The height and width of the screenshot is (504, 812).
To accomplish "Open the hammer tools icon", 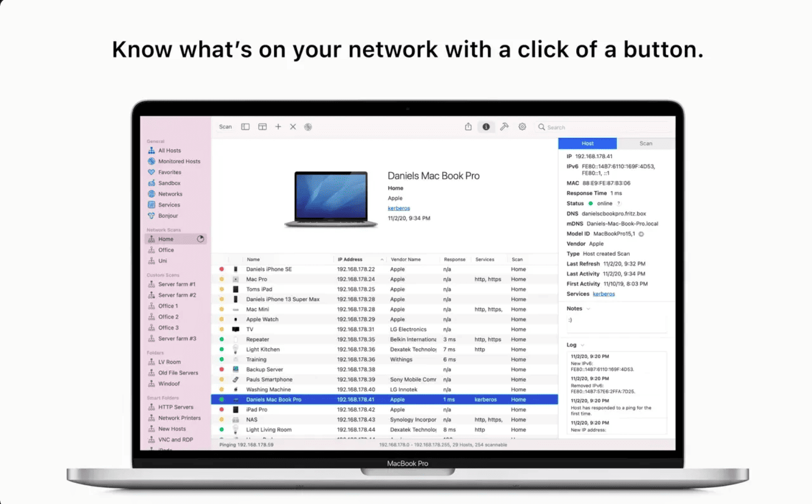I will (x=504, y=127).
